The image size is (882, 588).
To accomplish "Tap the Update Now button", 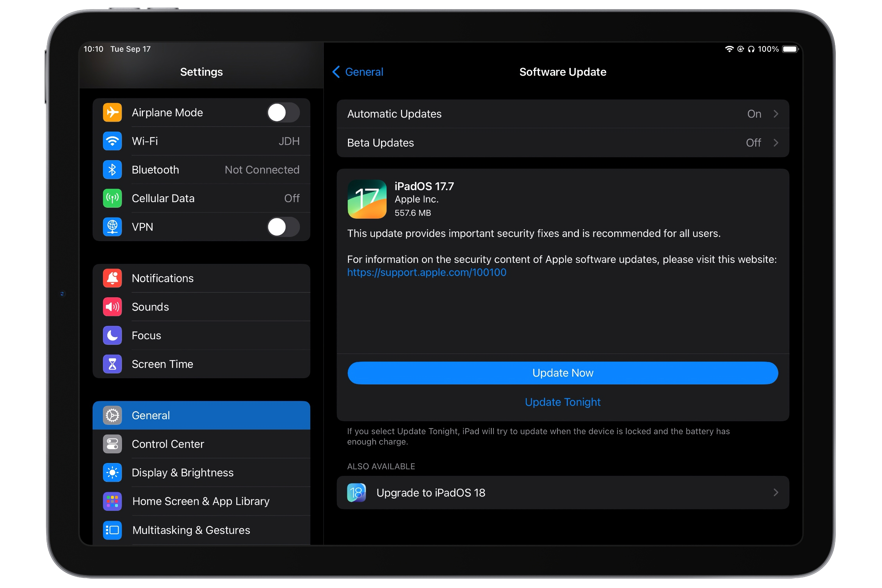I will pos(563,373).
